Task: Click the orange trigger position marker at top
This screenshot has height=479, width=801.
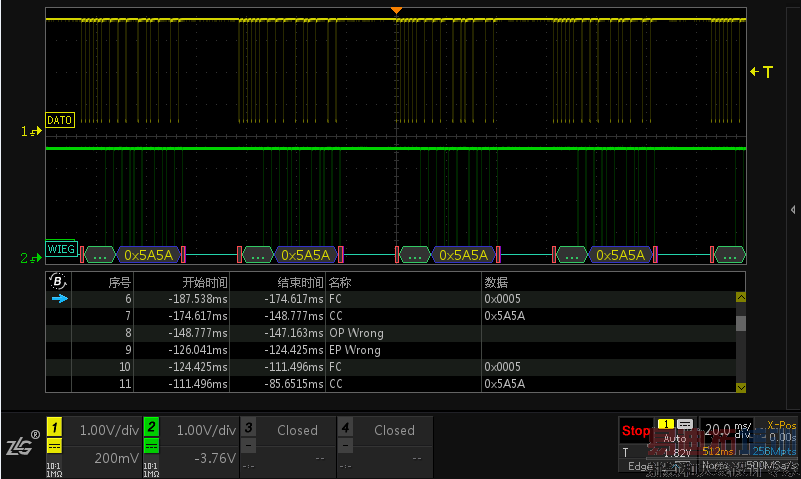Action: click(397, 10)
